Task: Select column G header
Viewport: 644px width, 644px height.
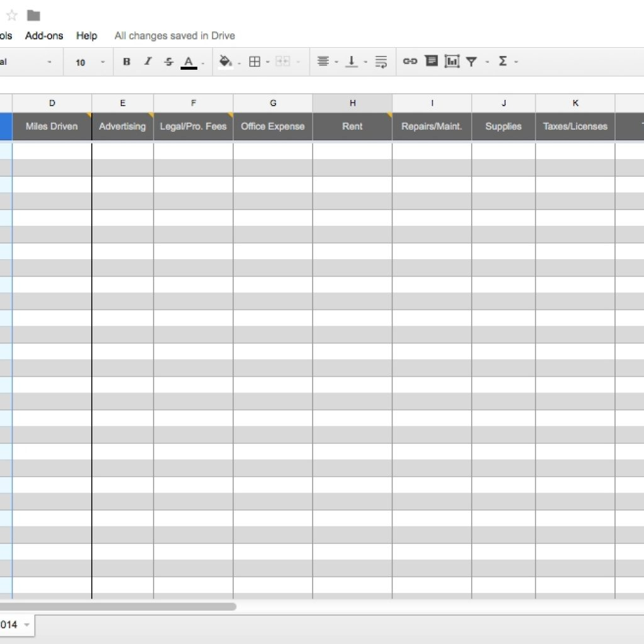Action: tap(273, 103)
